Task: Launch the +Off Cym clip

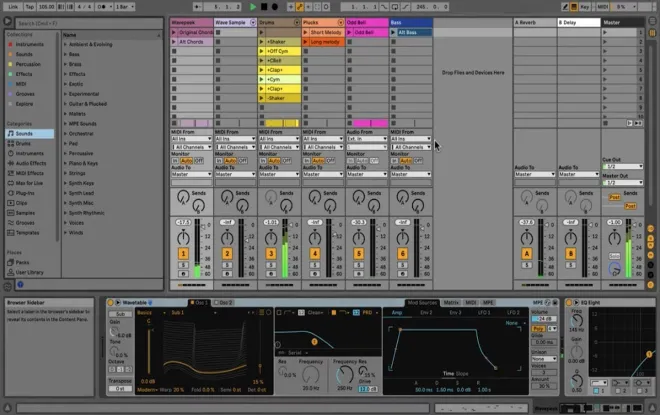Action: click(x=261, y=51)
